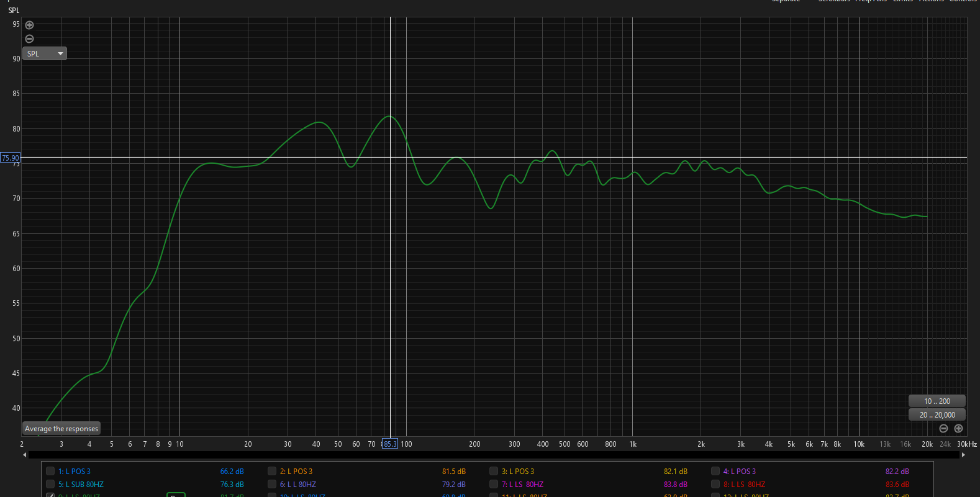Screen dimensions: 980x497
Task: Click the horizontal scrollbar left arrow
Action: click(x=25, y=455)
